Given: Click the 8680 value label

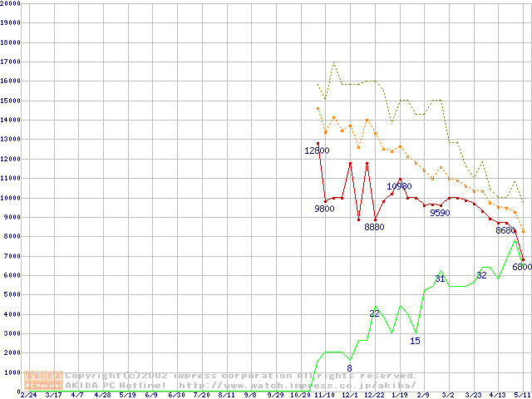Looking at the screenshot, I should [x=505, y=230].
